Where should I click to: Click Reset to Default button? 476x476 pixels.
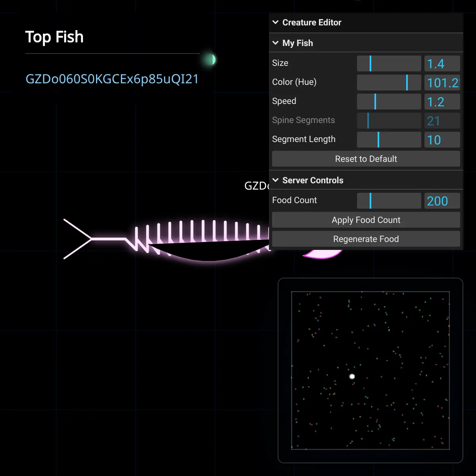click(366, 159)
